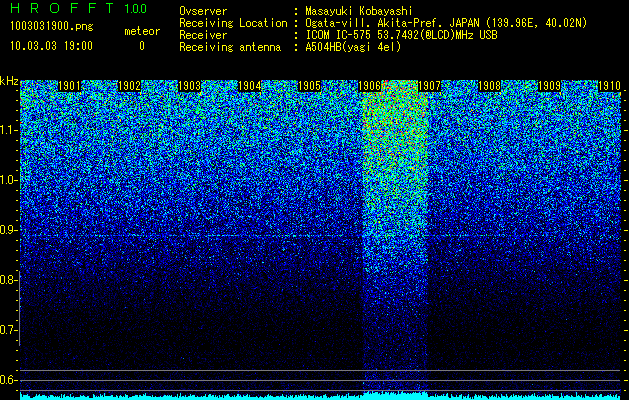Click the 1903 time marker
This screenshot has height=400, width=629.
click(189, 86)
